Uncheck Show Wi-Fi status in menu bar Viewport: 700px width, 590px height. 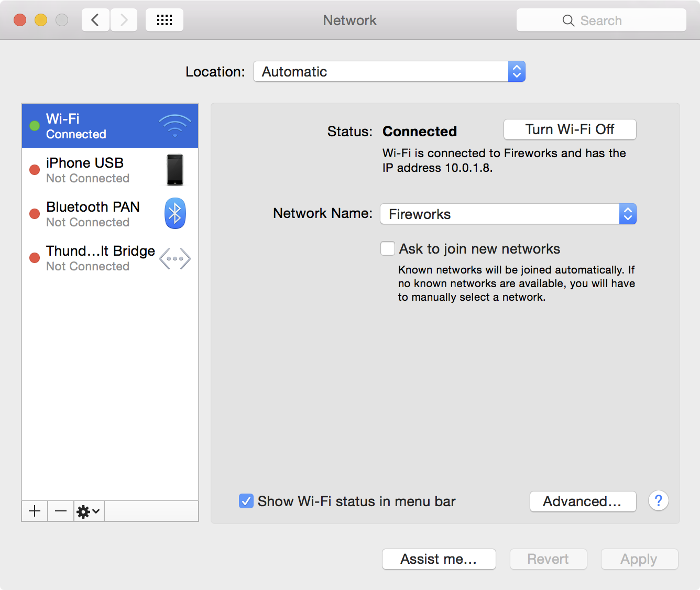[x=246, y=501]
